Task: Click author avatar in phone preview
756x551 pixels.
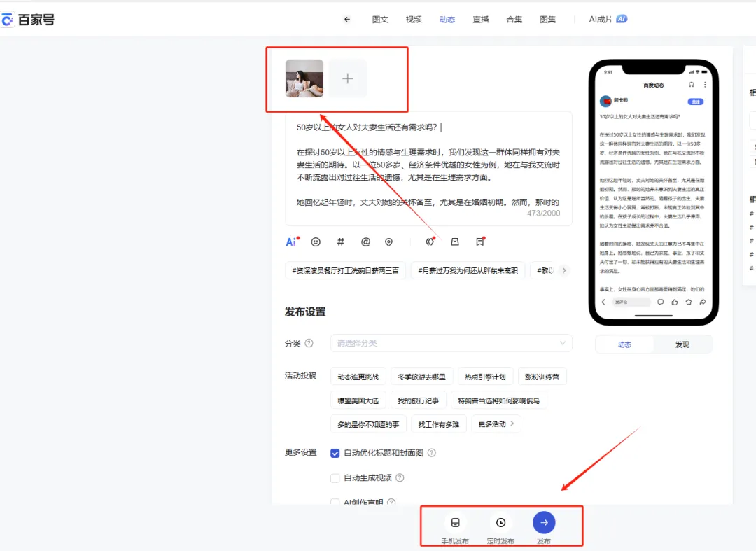Action: point(605,102)
